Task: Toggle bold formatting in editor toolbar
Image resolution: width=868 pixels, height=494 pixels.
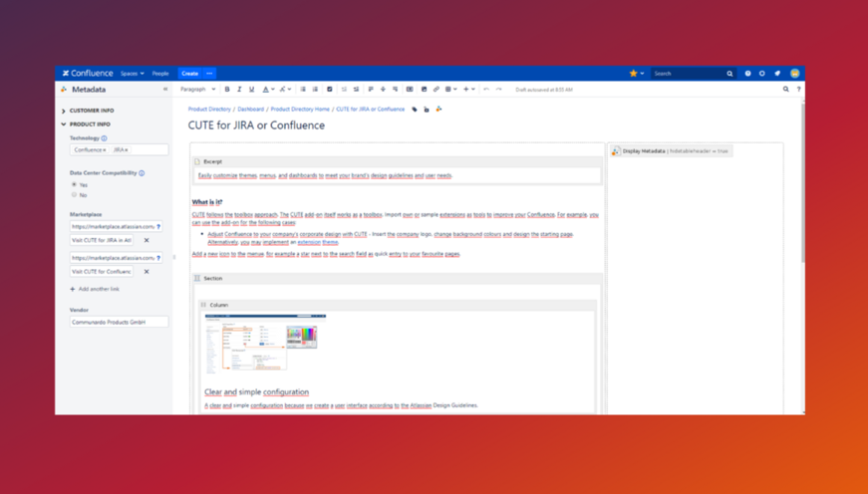Action: point(227,89)
